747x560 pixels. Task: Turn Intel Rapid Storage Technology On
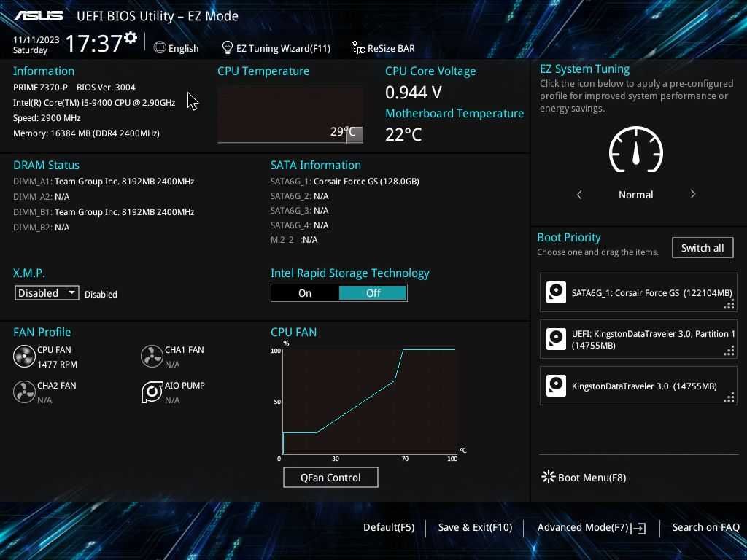pos(305,293)
